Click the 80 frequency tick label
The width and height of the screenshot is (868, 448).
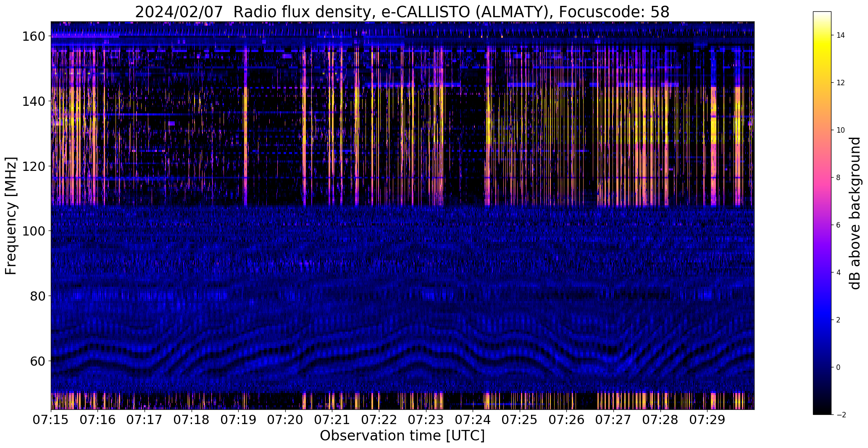(x=38, y=296)
